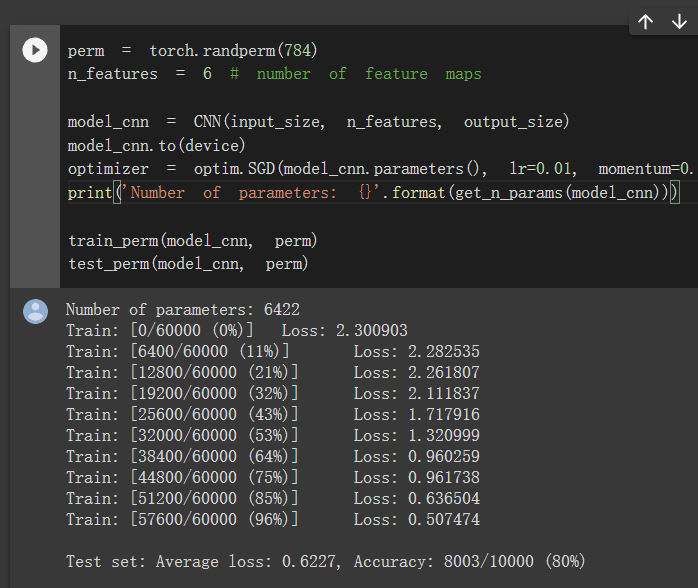The height and width of the screenshot is (588, 698).
Task: Click the output line 'Train: [12800/60000 (21%)]'
Action: click(x=273, y=372)
